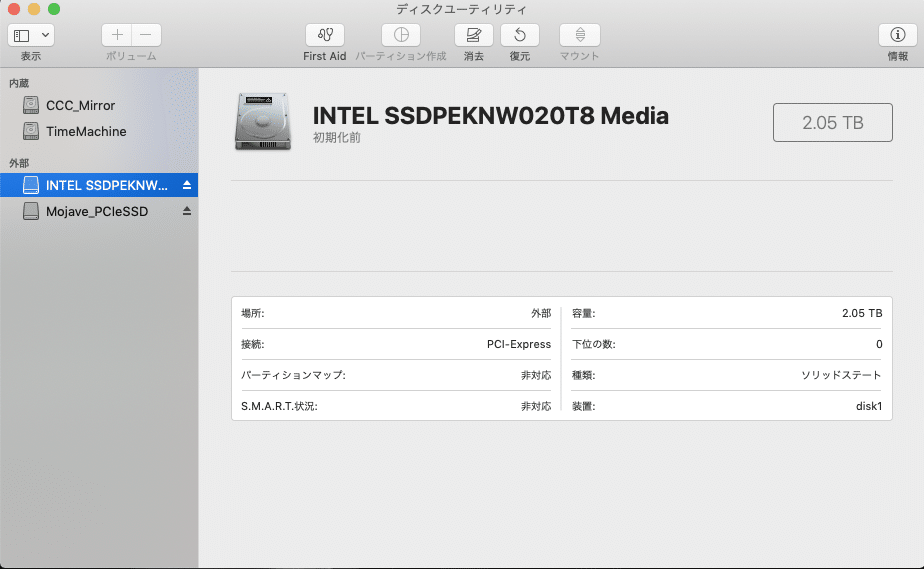Click the large hard disk image
924x569 pixels.
coord(263,121)
